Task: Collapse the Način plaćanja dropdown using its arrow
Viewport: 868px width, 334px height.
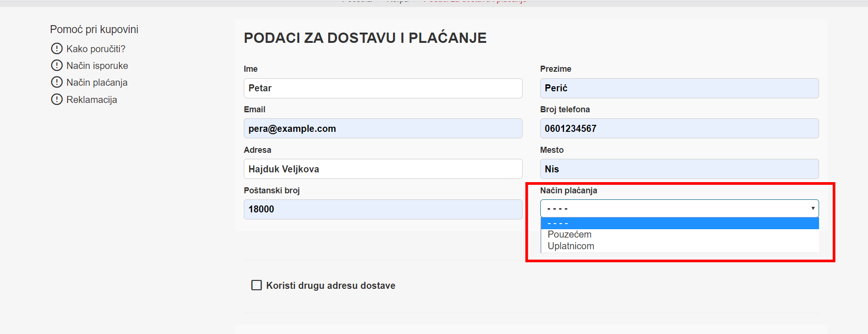Action: (x=813, y=208)
